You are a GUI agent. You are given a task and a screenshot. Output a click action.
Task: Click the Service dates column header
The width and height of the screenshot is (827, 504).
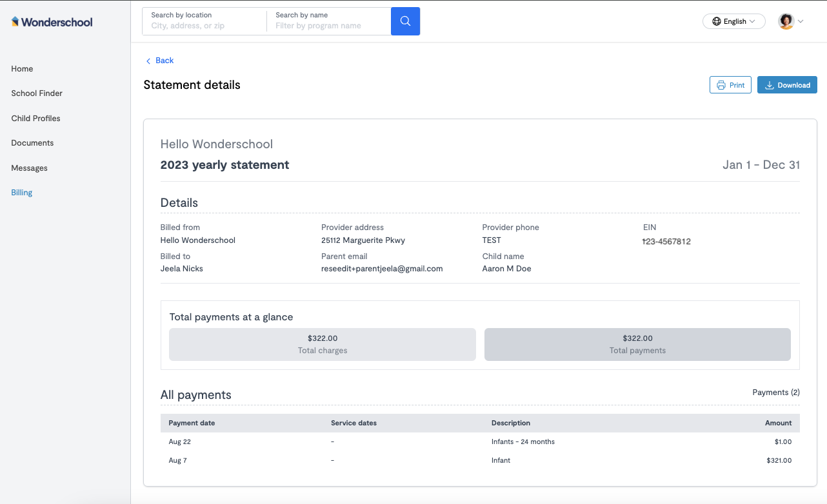point(354,423)
